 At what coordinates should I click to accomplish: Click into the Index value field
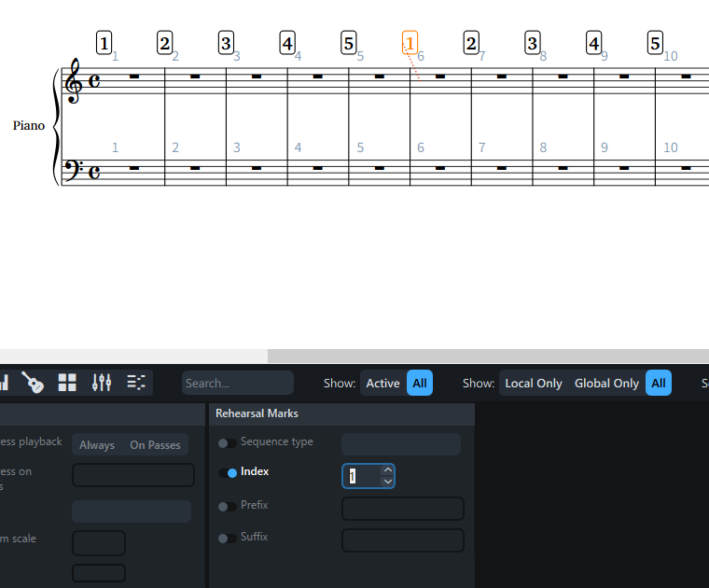pyautogui.click(x=363, y=476)
